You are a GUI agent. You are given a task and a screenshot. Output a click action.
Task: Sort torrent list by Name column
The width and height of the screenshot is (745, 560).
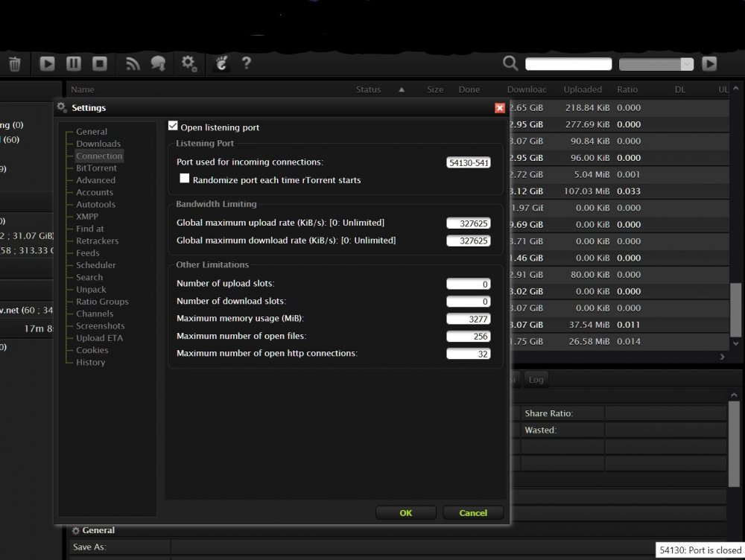tap(83, 89)
